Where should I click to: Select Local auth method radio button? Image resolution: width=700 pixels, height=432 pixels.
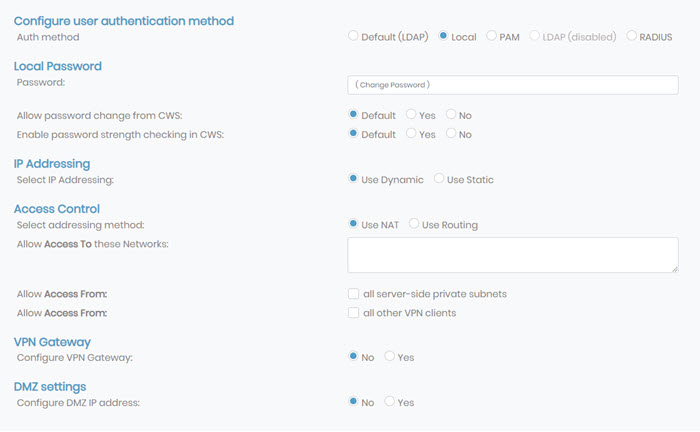click(x=443, y=36)
